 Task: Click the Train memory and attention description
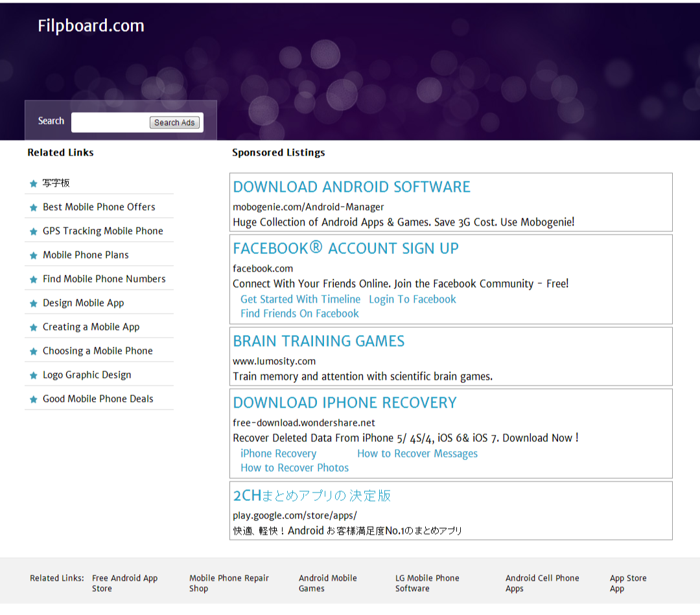point(362,377)
